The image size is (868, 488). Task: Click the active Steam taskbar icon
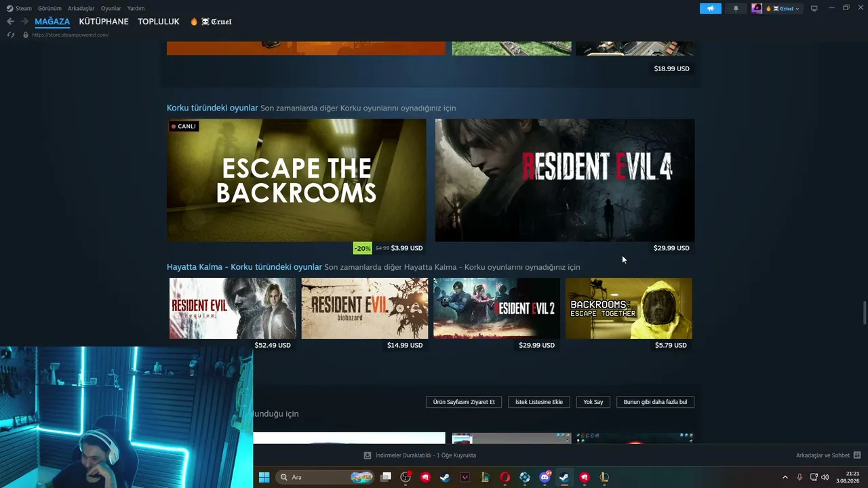click(x=564, y=477)
